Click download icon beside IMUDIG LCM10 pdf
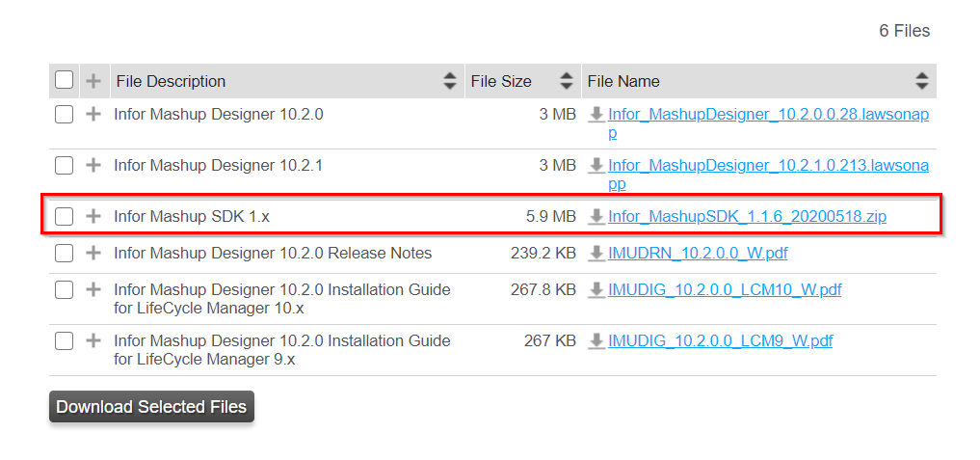The width and height of the screenshot is (980, 460). click(x=596, y=290)
